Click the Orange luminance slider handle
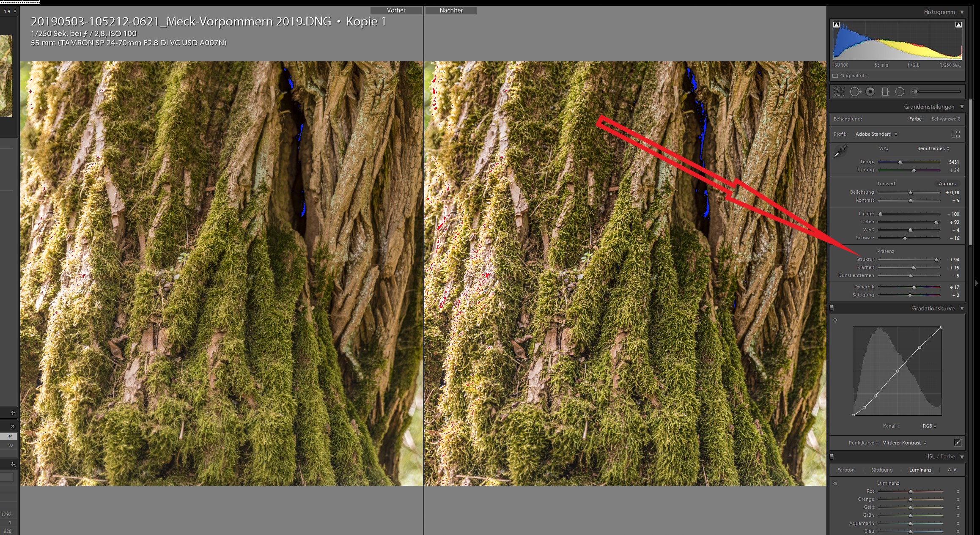The height and width of the screenshot is (535, 980). click(911, 499)
